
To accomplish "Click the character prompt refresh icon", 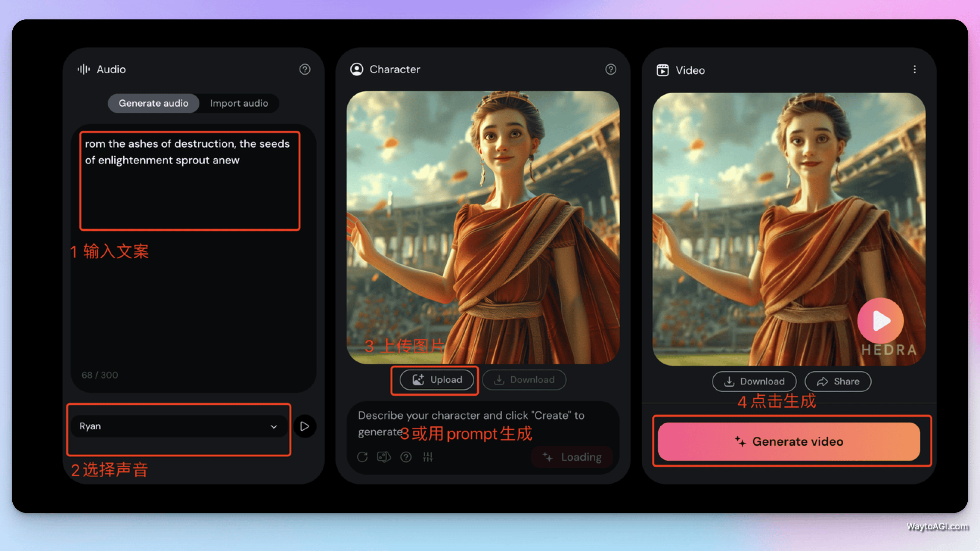I will [363, 457].
